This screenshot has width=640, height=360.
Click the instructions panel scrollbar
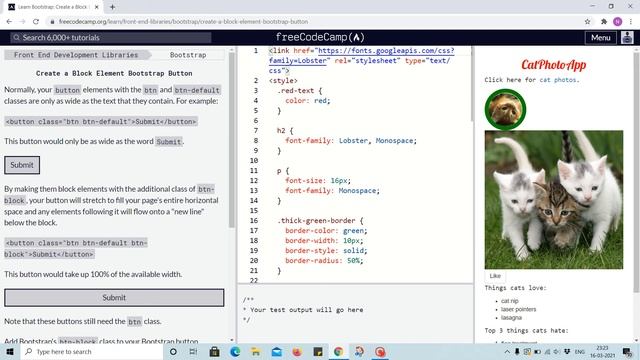click(x=231, y=139)
